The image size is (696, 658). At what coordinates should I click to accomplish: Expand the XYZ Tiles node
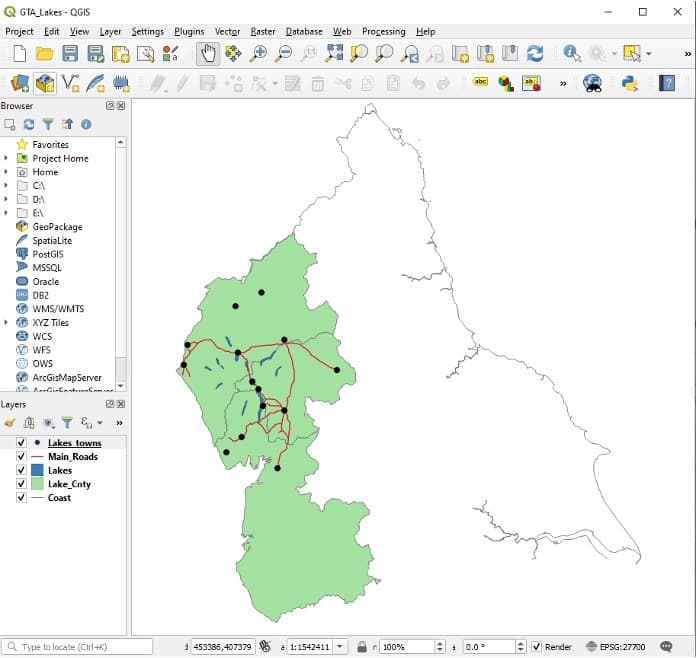point(6,323)
